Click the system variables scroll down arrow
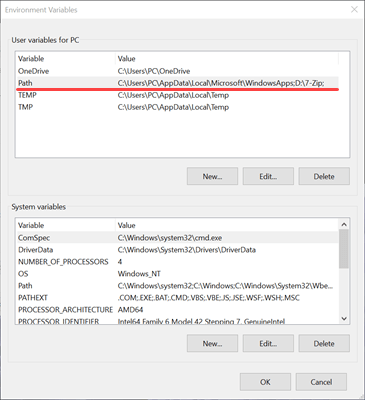 pyautogui.click(x=344, y=319)
